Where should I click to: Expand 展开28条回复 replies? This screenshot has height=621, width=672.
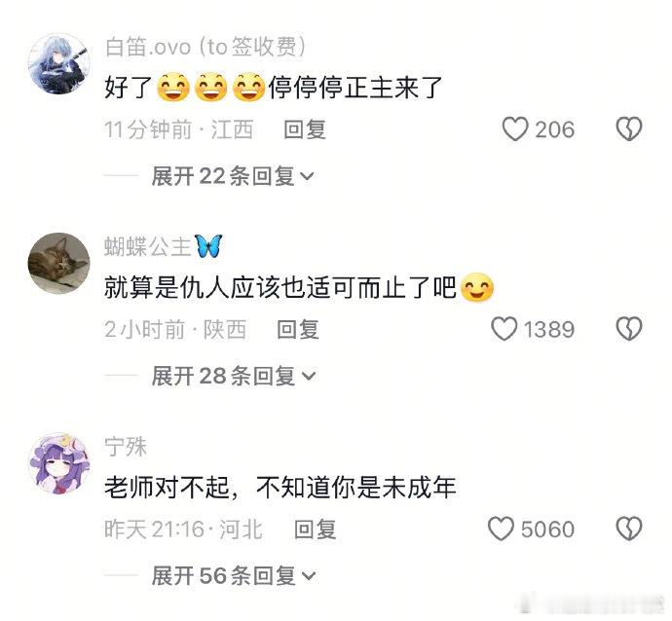point(234,376)
